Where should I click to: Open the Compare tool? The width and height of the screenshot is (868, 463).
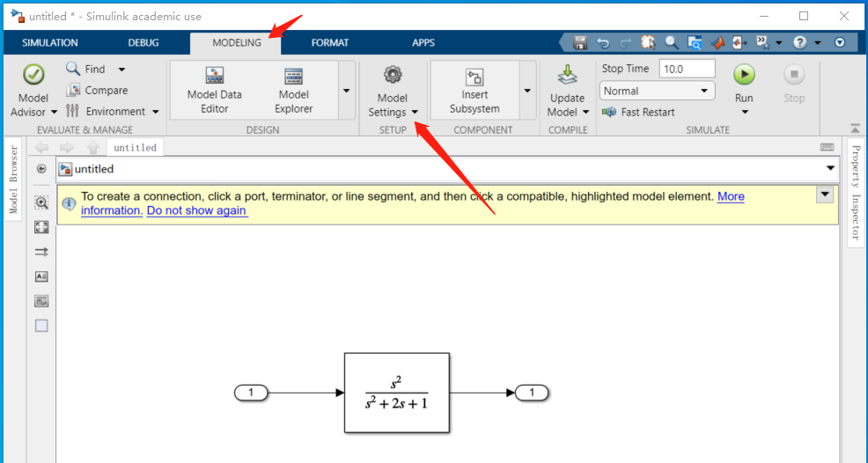pyautogui.click(x=97, y=91)
